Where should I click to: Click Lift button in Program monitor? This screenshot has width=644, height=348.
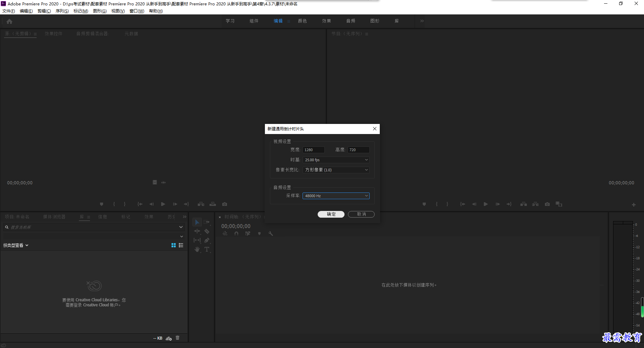pos(523,204)
